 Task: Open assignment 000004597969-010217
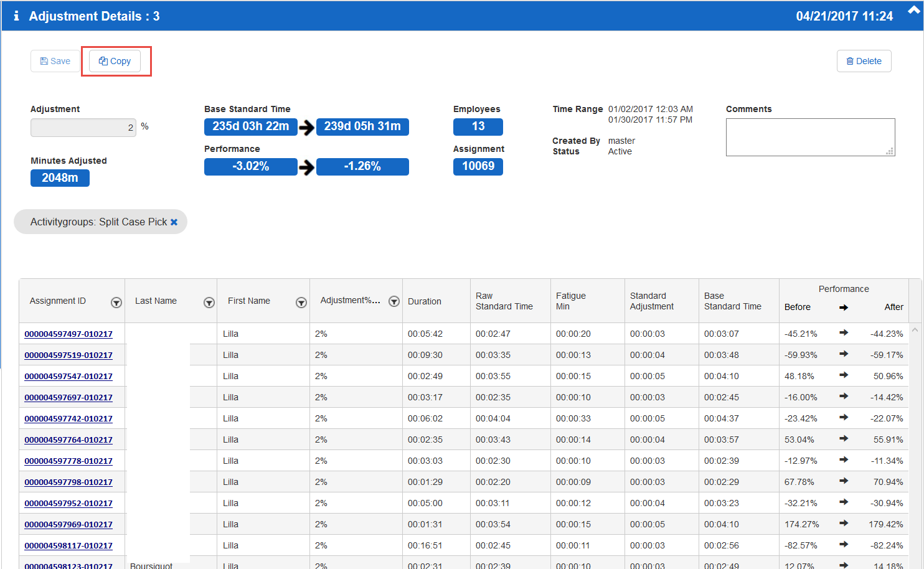[68, 525]
